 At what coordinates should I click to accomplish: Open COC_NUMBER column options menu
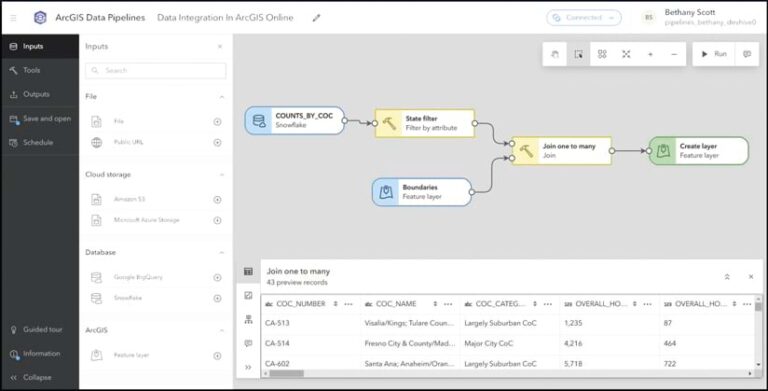coord(349,304)
